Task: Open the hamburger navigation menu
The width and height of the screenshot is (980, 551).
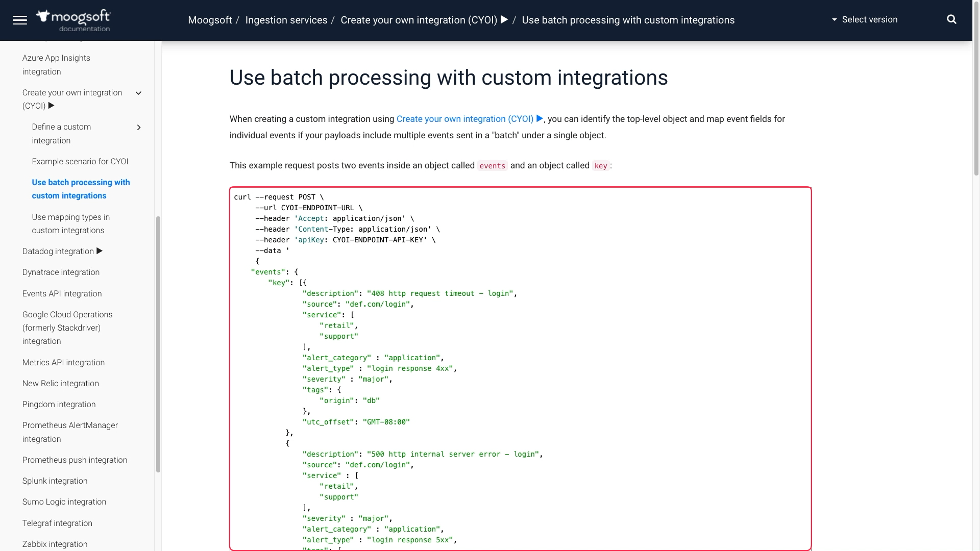Action: (19, 20)
